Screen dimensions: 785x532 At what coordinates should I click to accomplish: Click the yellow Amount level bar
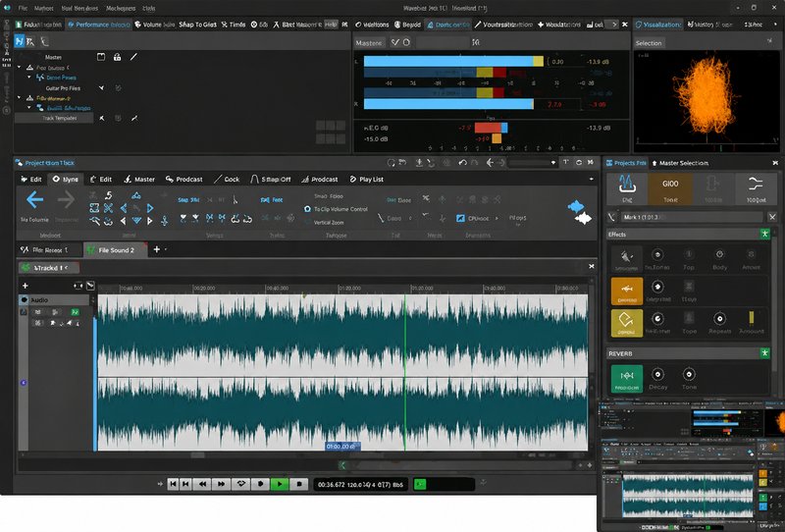coord(751,318)
